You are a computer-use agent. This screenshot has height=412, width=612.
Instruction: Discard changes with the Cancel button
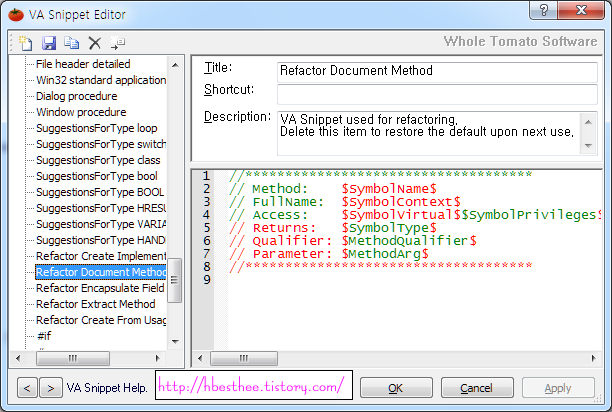477,388
